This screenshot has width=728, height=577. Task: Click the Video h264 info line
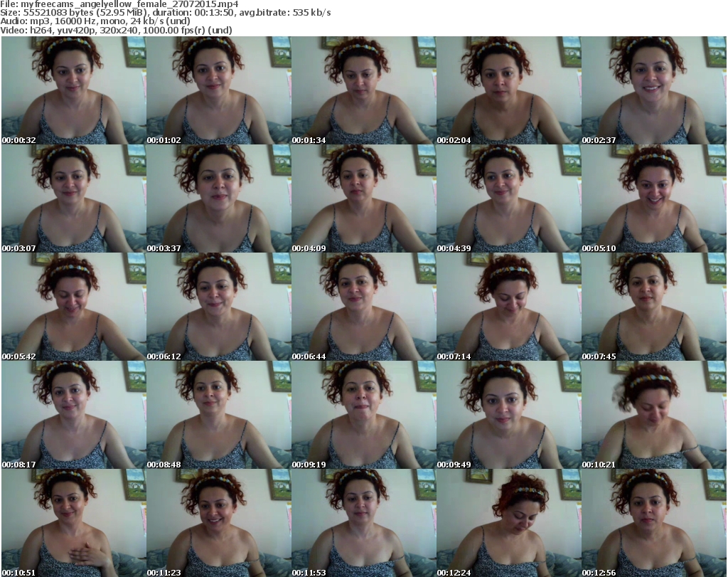click(116, 30)
